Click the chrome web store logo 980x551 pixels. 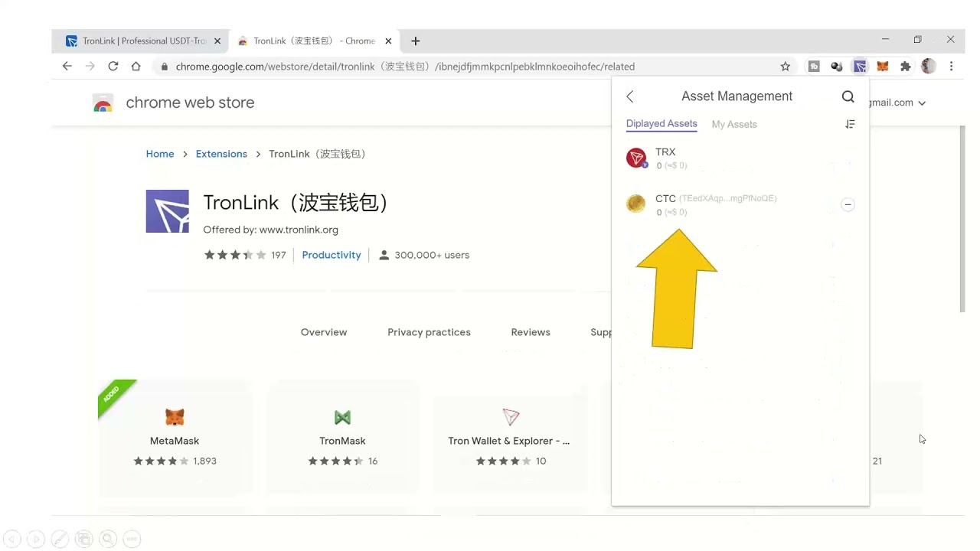coord(103,103)
